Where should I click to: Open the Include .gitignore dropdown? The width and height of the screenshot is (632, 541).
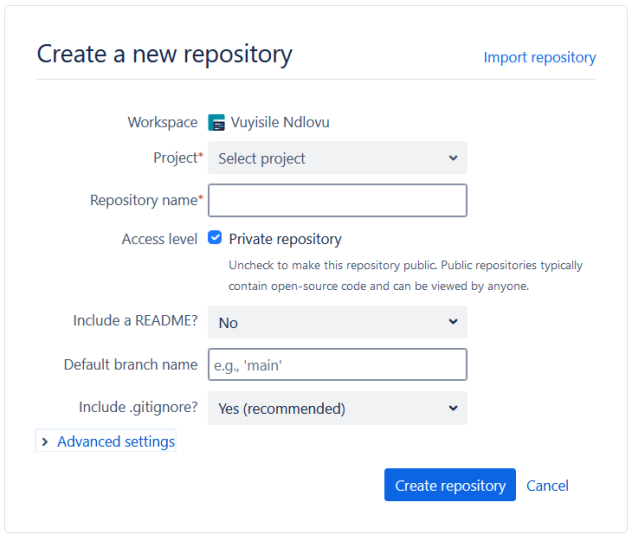(337, 408)
